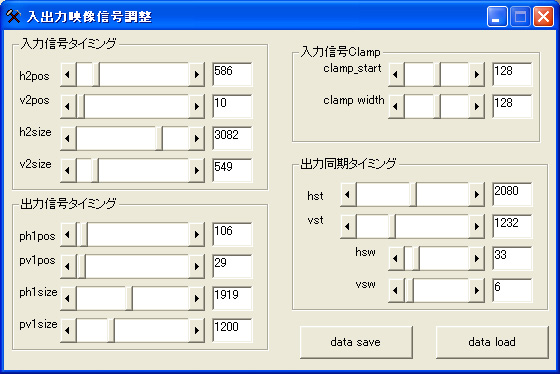Focus the hst value field showing 2080
Screen dimensions: 560x374
(512, 194)
